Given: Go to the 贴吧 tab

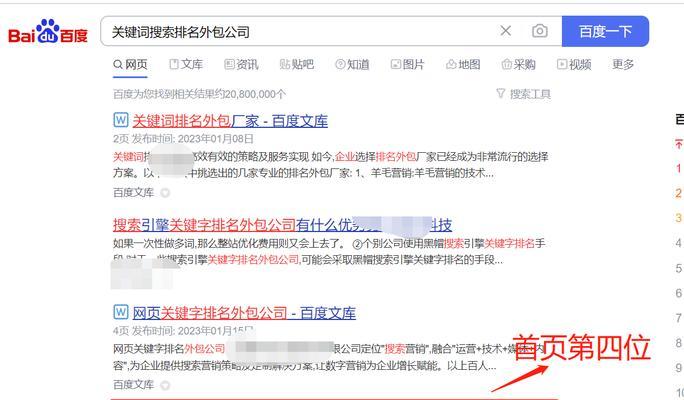Looking at the screenshot, I should coord(297,65).
